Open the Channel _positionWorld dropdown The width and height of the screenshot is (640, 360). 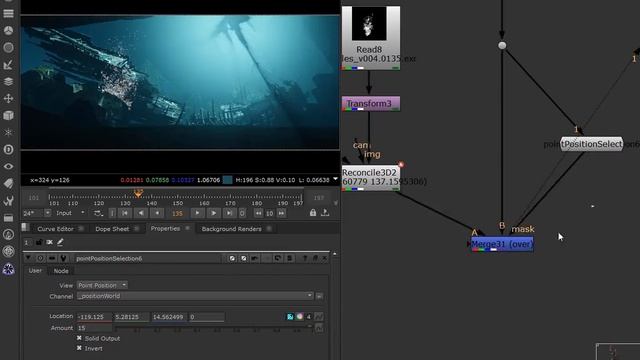click(x=195, y=296)
